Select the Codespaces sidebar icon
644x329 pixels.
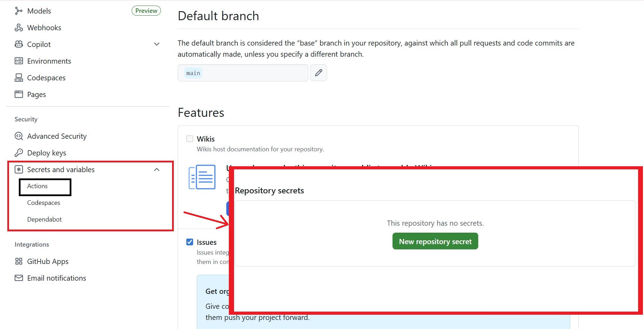pos(18,78)
